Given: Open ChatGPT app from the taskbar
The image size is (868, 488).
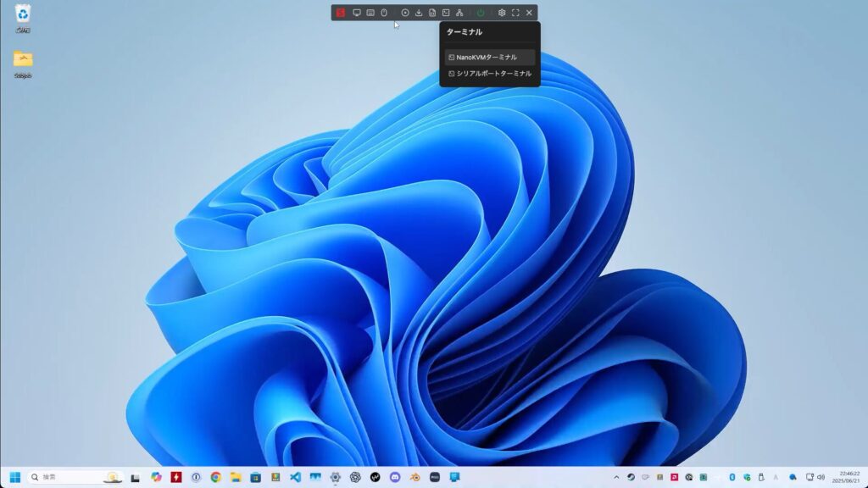Looking at the screenshot, I should coord(355,477).
